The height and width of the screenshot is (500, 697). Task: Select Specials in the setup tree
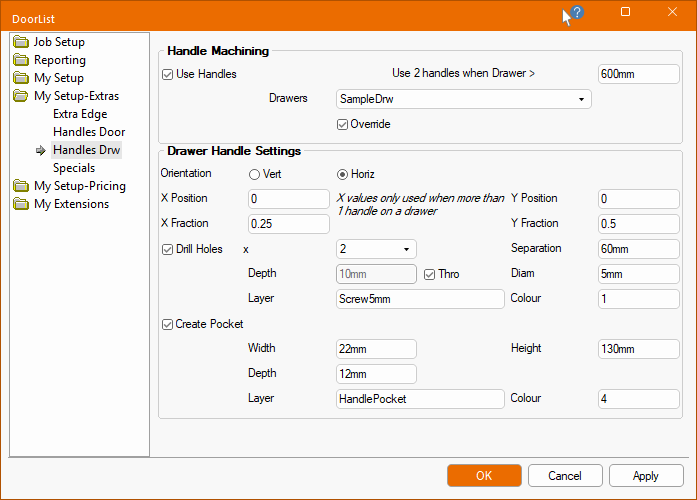coord(74,168)
